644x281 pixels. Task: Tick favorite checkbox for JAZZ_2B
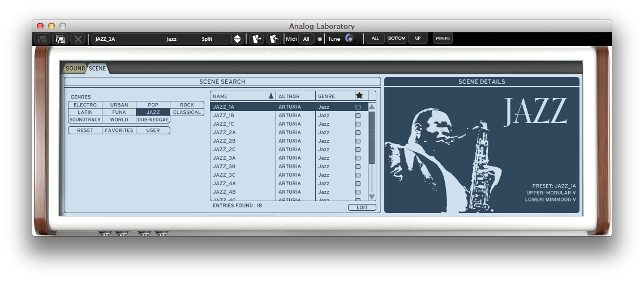tap(358, 141)
